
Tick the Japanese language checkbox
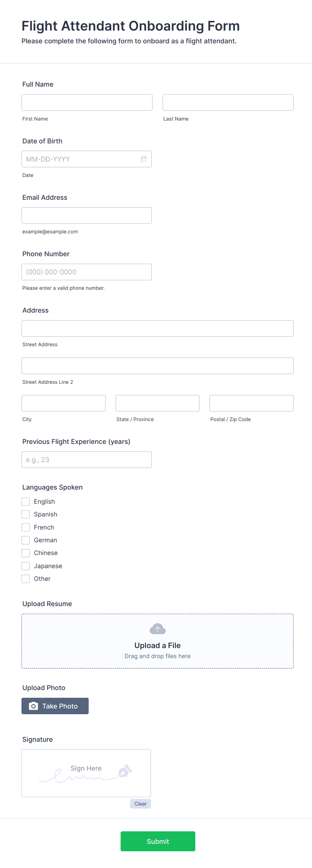25,566
